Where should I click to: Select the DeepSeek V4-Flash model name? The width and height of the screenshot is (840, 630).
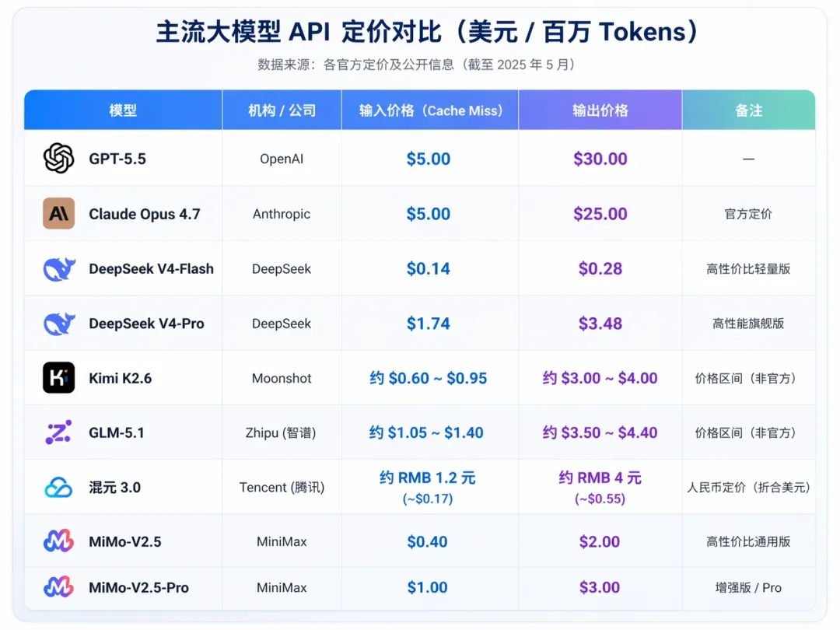point(151,268)
